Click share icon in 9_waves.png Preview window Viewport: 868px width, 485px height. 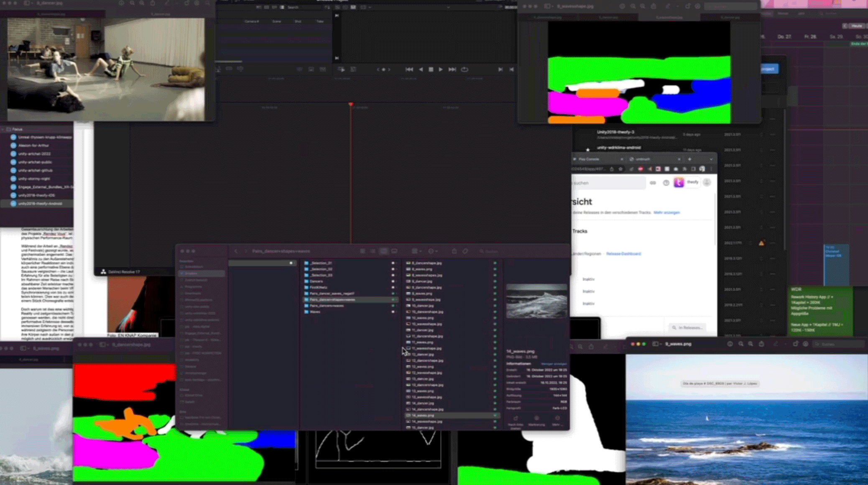pyautogui.click(x=761, y=344)
